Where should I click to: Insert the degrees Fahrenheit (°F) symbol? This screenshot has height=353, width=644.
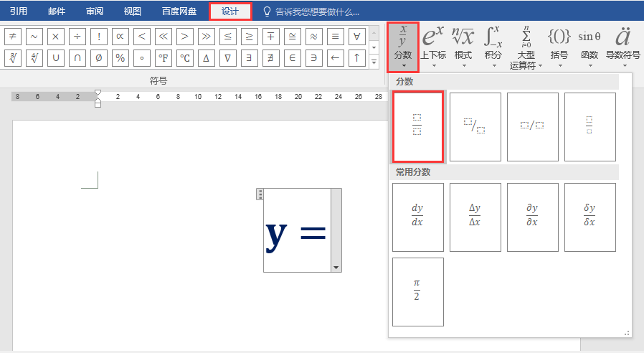click(163, 58)
